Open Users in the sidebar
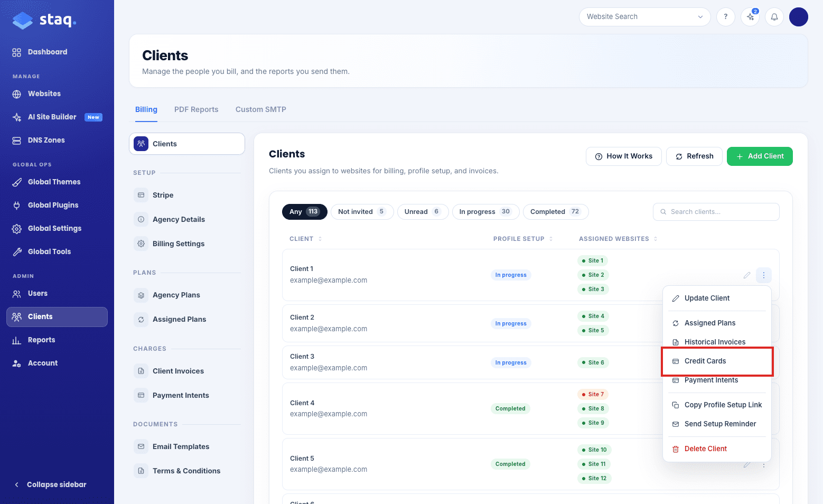Screen dimensions: 823x504 pyautogui.click(x=57, y=293)
